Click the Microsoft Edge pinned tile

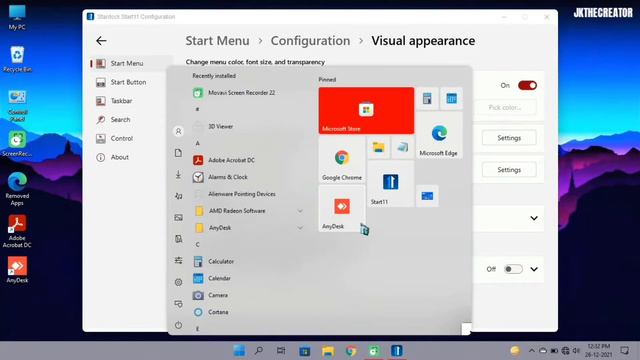[439, 135]
